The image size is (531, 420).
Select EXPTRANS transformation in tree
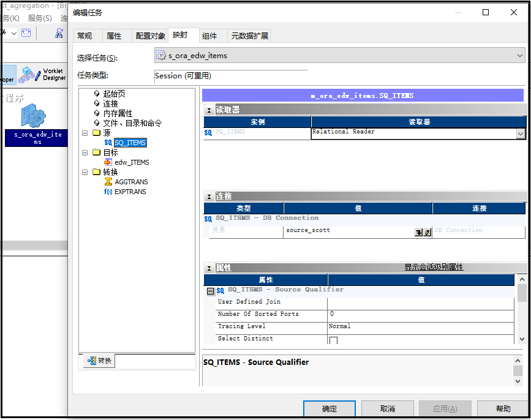coord(130,192)
